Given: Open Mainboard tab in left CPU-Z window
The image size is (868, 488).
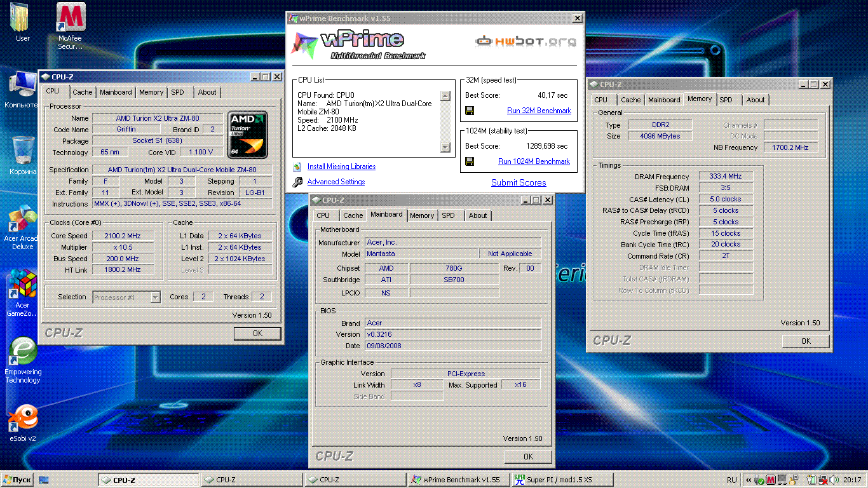Looking at the screenshot, I should [x=116, y=92].
